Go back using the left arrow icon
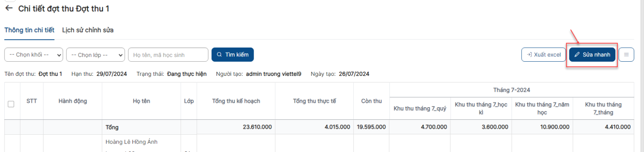The width and height of the screenshot is (644, 152). 9,8
